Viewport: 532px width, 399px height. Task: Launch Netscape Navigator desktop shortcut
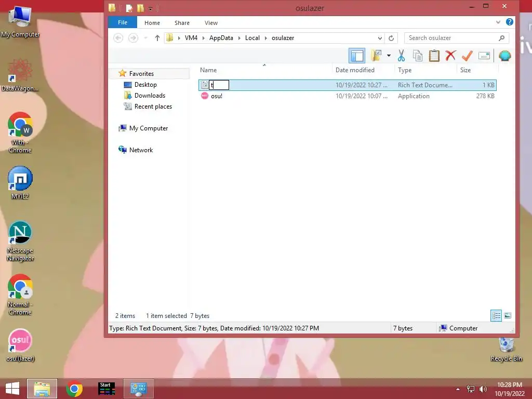click(20, 241)
